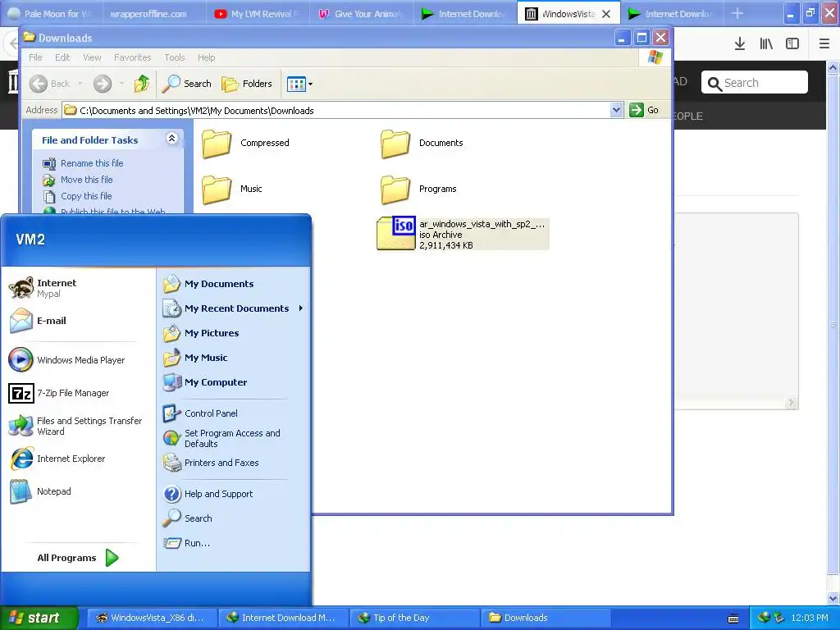Open the Favorites menu
The height and width of the screenshot is (630, 840).
(x=132, y=57)
